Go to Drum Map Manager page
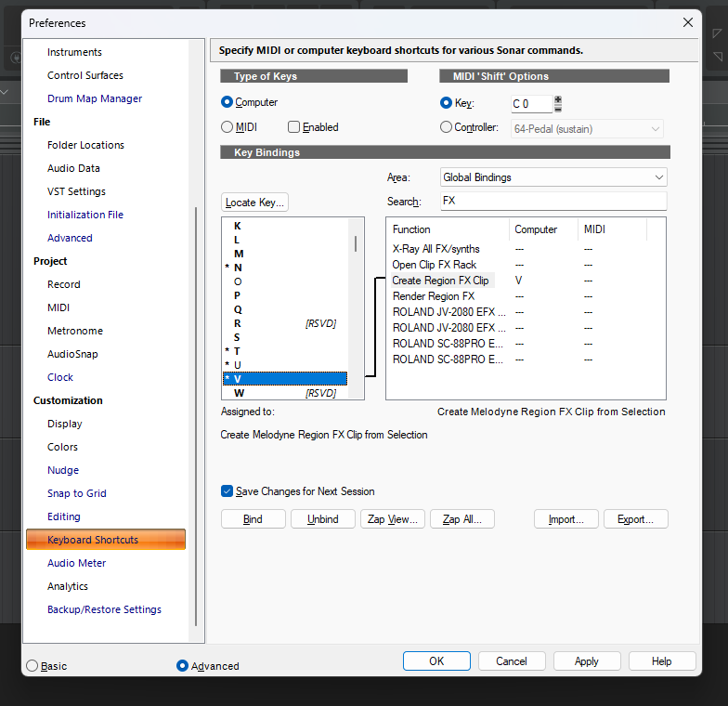 point(95,98)
